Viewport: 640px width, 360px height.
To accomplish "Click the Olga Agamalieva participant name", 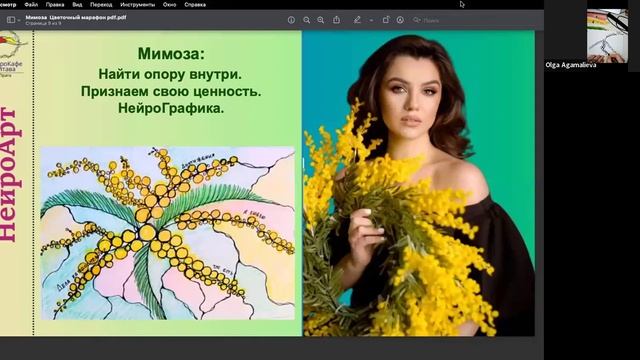I will (x=571, y=65).
